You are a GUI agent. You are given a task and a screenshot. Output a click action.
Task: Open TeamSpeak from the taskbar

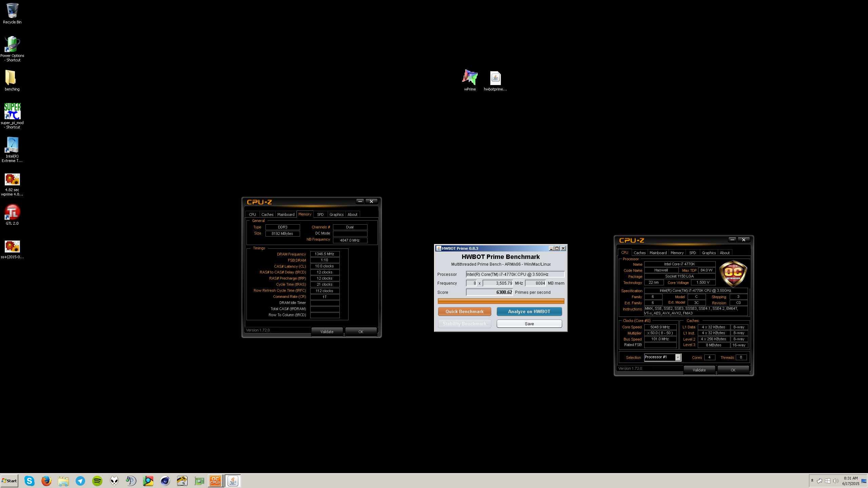tap(131, 481)
